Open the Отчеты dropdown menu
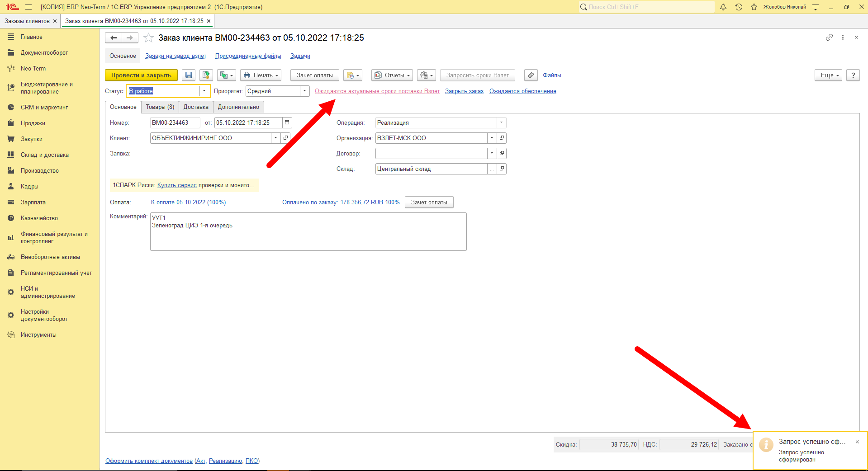This screenshot has width=868, height=471. [x=392, y=75]
